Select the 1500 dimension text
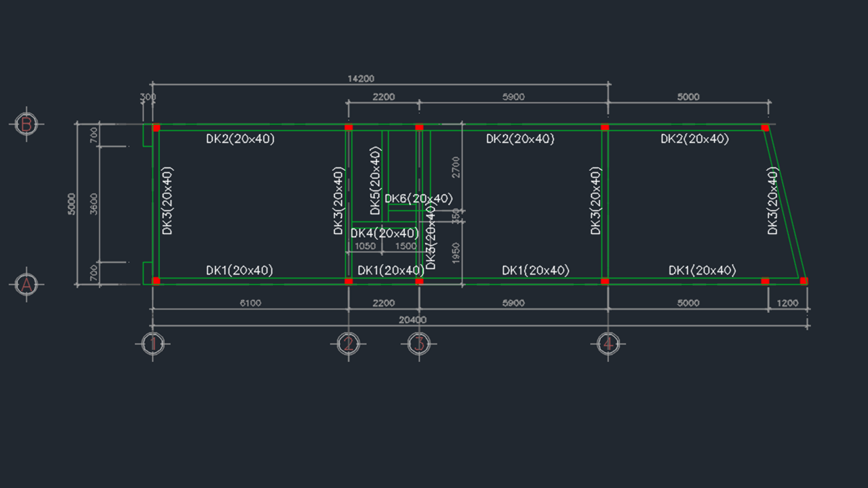The image size is (868, 488). (406, 246)
